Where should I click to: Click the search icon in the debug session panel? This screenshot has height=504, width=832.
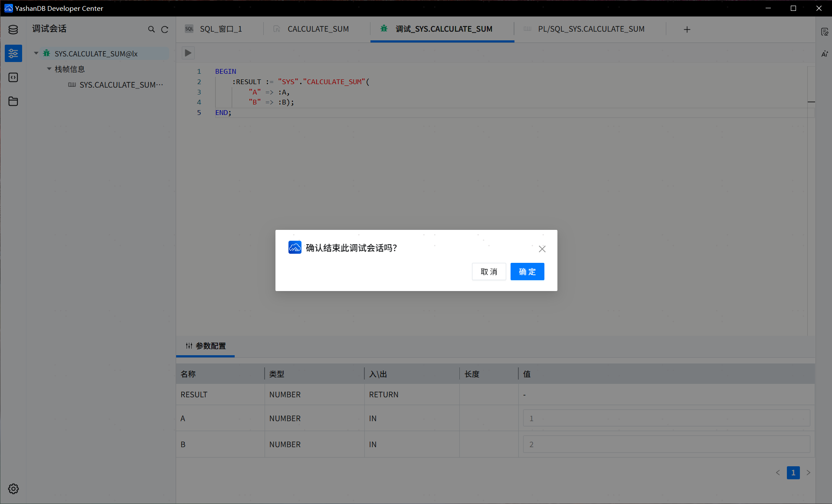pyautogui.click(x=151, y=29)
